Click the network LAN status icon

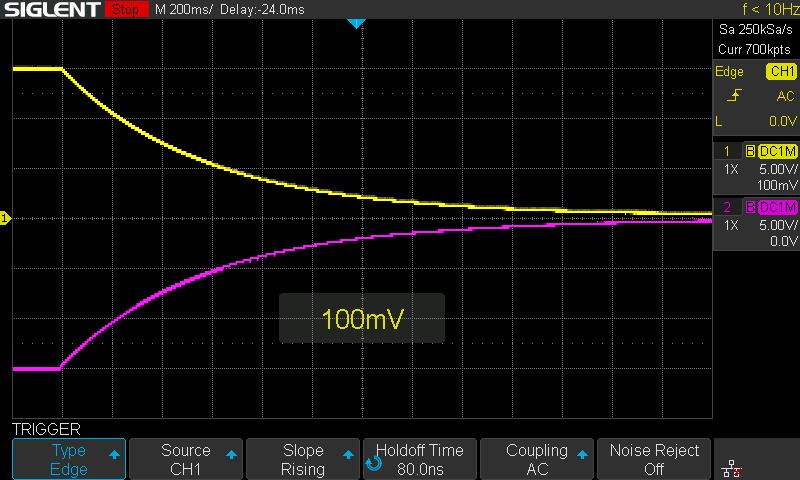731,468
